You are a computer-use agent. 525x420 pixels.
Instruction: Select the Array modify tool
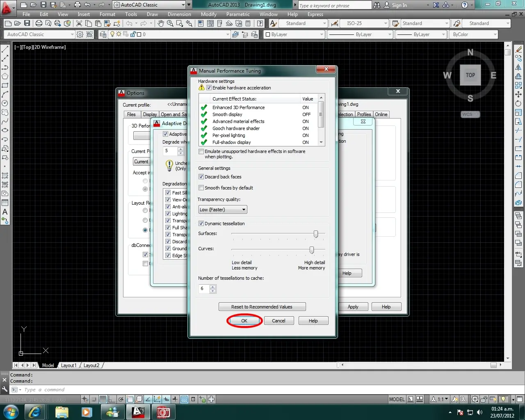(518, 85)
